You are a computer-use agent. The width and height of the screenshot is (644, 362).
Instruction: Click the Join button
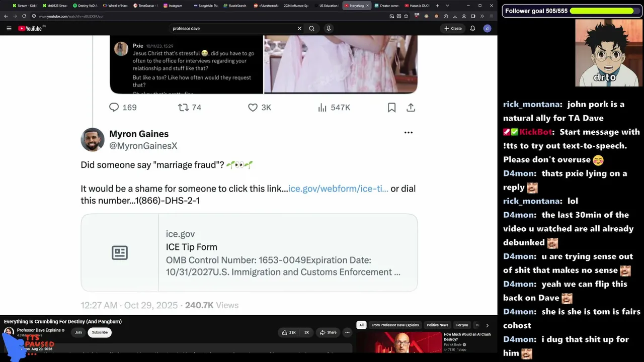[78, 332]
